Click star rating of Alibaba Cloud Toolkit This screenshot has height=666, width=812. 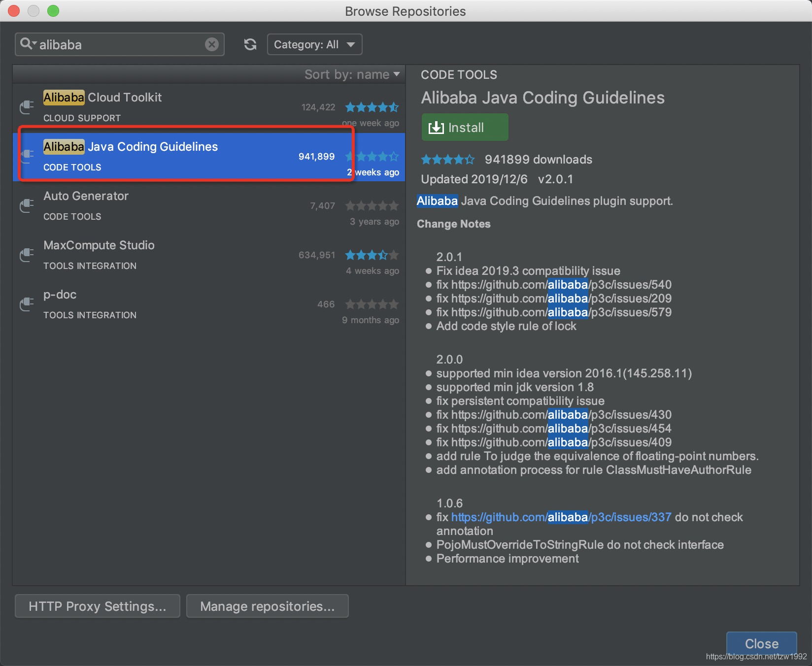click(x=372, y=107)
